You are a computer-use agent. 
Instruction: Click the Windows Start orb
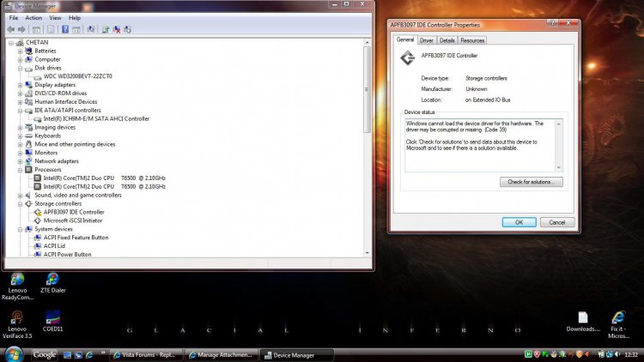coord(14,354)
